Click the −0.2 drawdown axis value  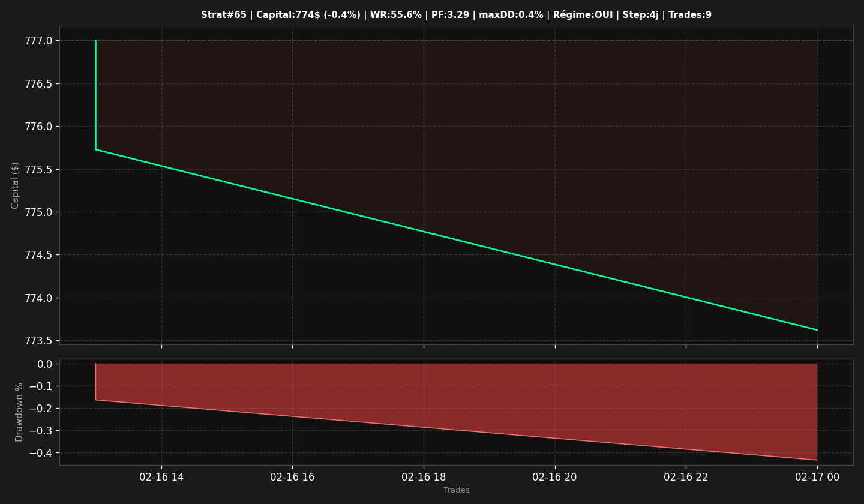point(41,409)
